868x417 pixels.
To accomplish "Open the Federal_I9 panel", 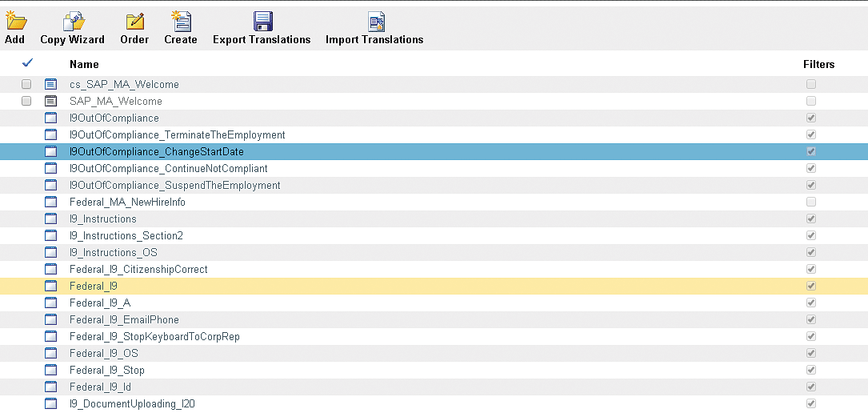I will [94, 287].
